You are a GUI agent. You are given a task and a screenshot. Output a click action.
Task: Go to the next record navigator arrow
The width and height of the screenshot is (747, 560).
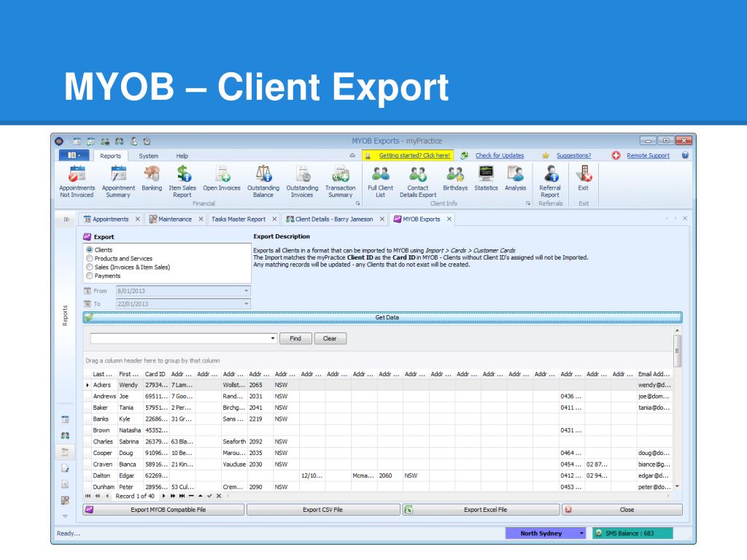coord(163,496)
